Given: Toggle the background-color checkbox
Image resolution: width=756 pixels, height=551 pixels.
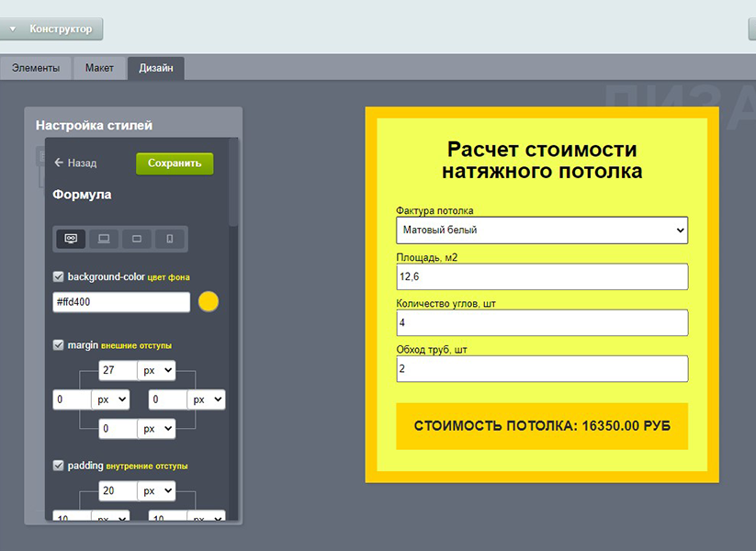Looking at the screenshot, I should 59,276.
